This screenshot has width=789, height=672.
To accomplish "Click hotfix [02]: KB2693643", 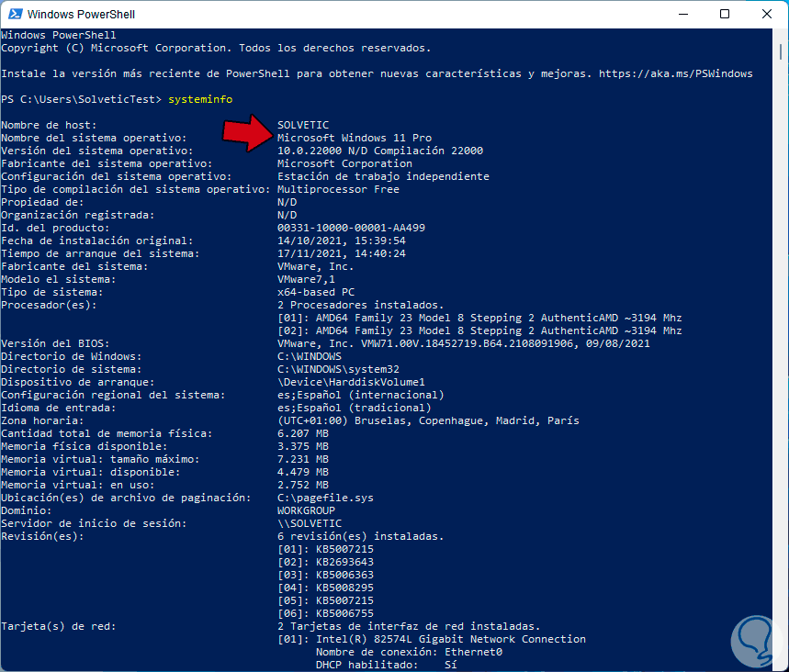I will (x=325, y=563).
